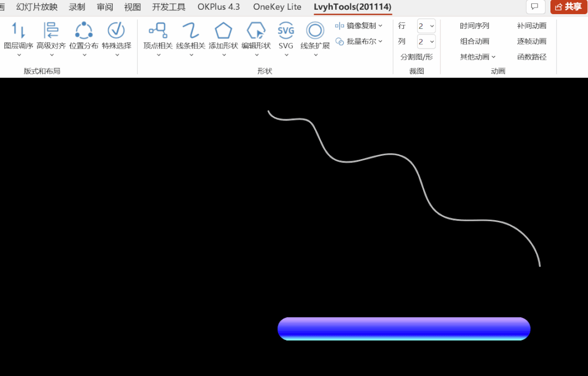This screenshot has height=376, width=588.
Task: Open the 编辑形状 edit shape tool
Action: click(x=256, y=37)
